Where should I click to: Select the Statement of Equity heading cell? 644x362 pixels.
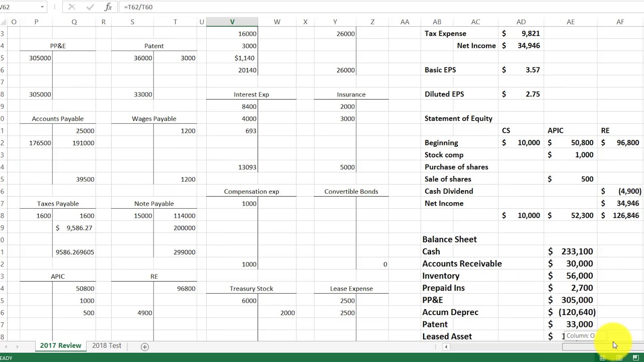[x=458, y=119]
